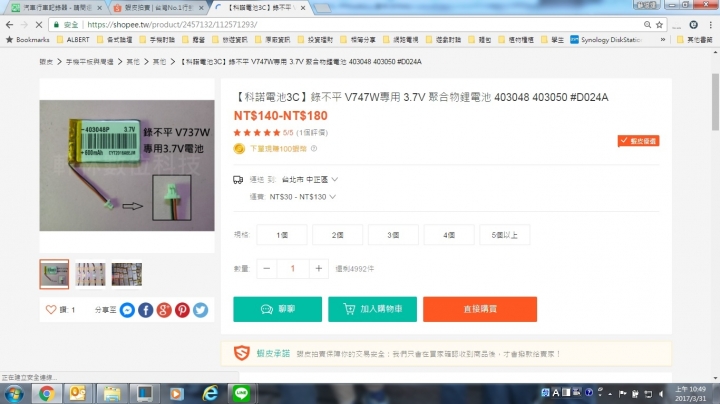
Task: Open the address bar zoom magnifier icon
Action: [647, 25]
